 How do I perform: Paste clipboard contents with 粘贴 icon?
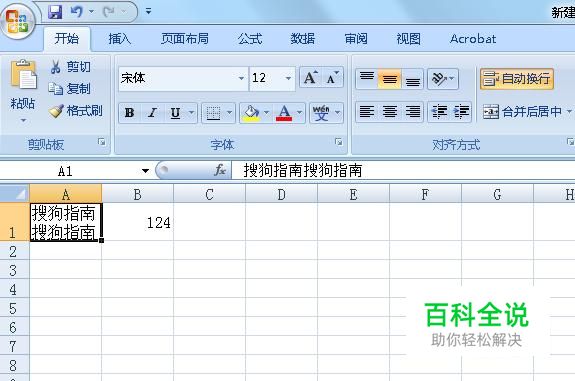click(23, 74)
